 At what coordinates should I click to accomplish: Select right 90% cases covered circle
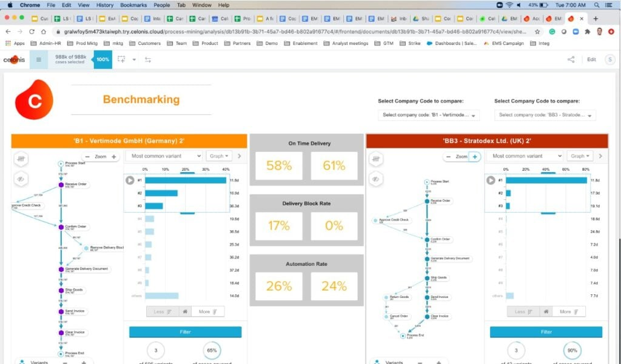572,350
